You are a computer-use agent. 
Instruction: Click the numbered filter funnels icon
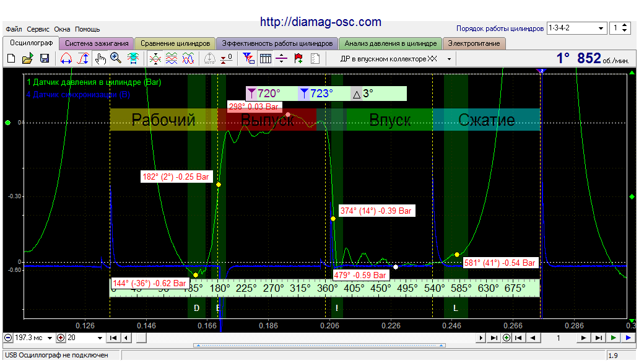click(248, 58)
